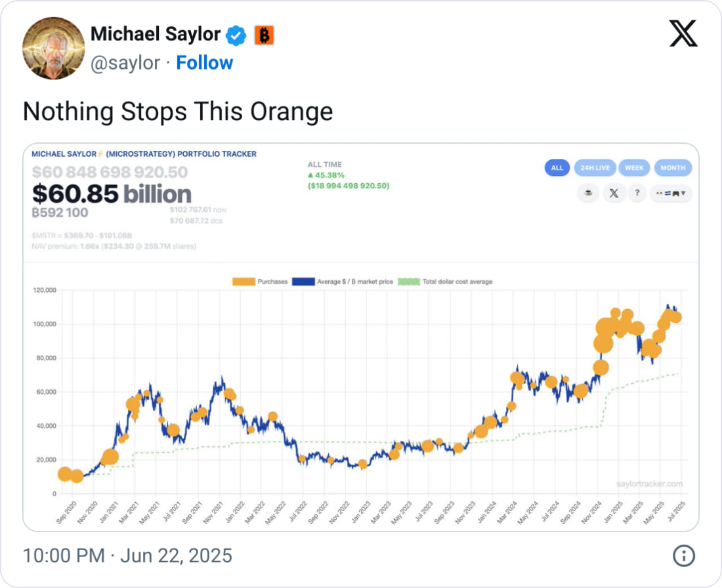
Task: Click the Follow link under Michael Saylor
Action: click(x=205, y=62)
